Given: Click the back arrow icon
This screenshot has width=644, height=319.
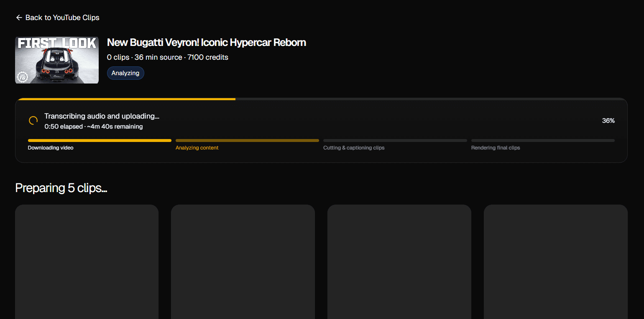Looking at the screenshot, I should coord(19,18).
